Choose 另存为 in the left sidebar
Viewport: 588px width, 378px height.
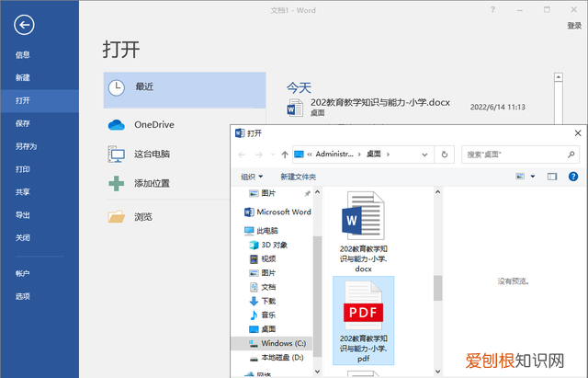coord(26,146)
